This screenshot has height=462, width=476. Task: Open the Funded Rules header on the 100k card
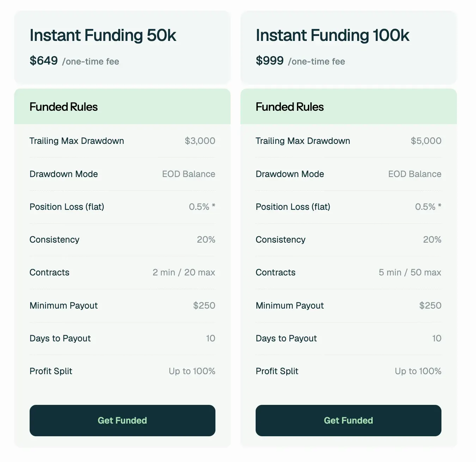289,107
